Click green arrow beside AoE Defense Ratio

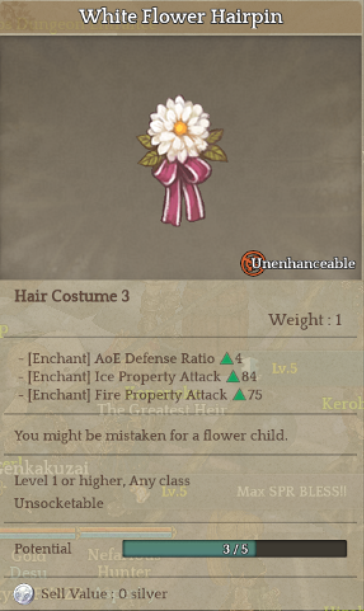(226, 358)
